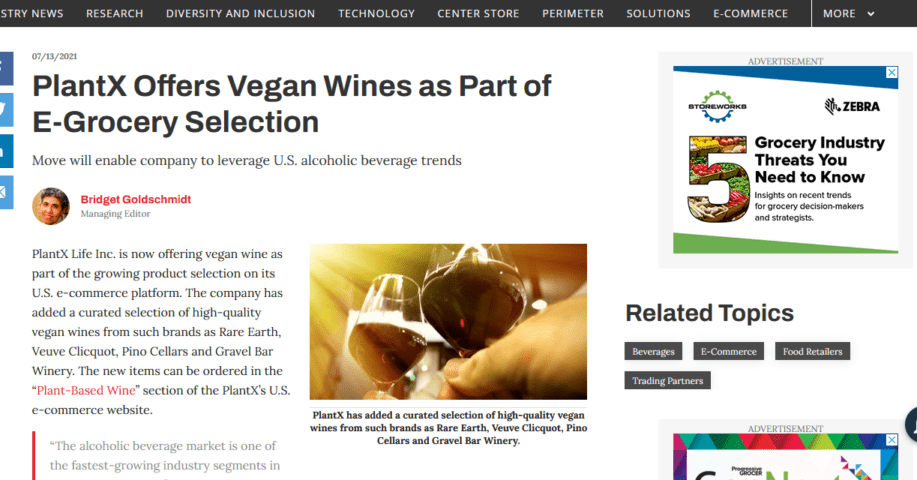Open the Technology navigation item
Image resolution: width=917 pixels, height=480 pixels.
click(377, 13)
